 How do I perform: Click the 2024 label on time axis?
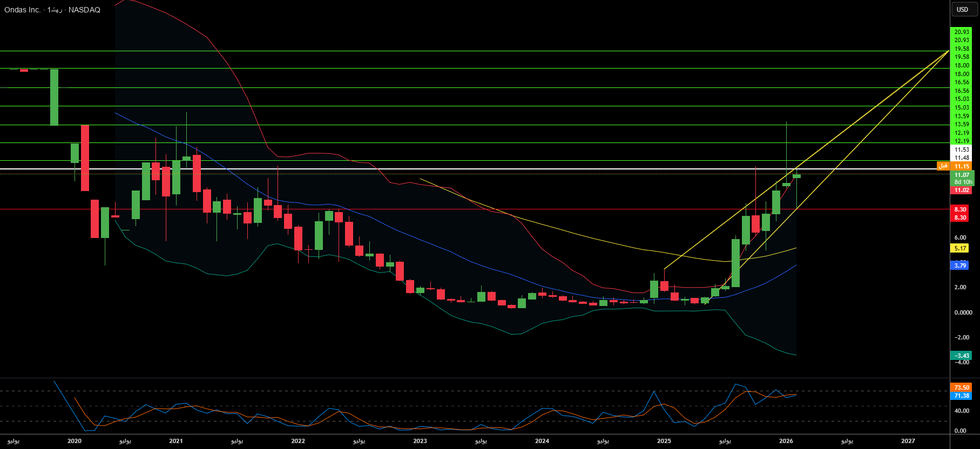pos(542,441)
